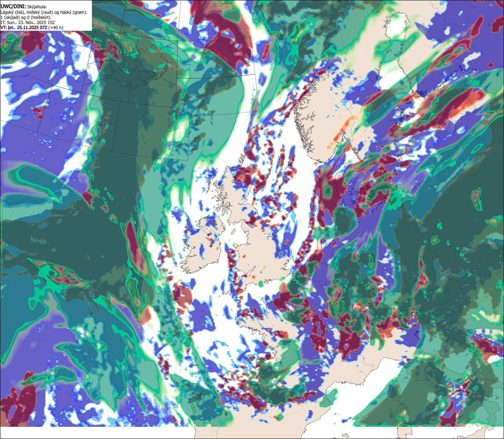
Task: Click the "1 (skýjað) og 0 (heiðskírt)." line
Action: 26,17
